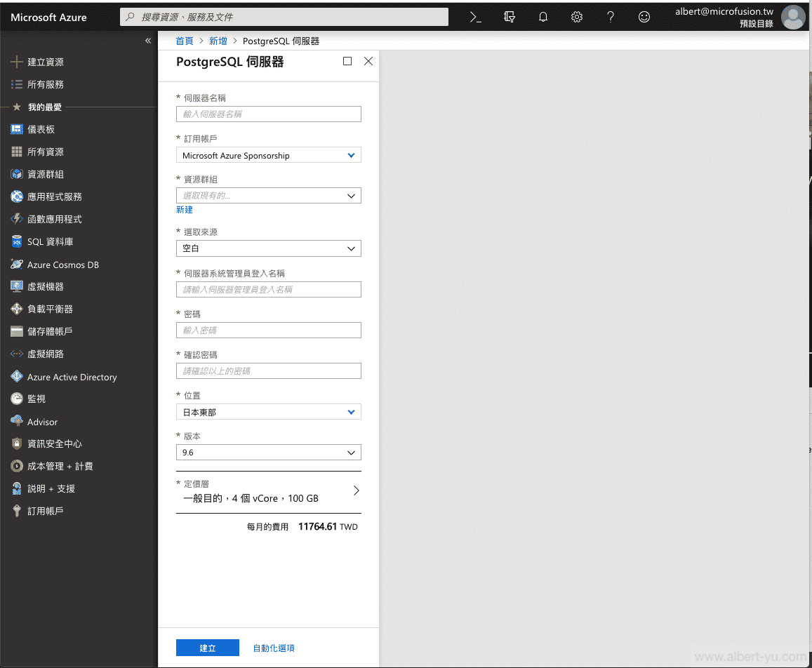
Task: Focus the 確認密碼 input field
Action: point(268,370)
